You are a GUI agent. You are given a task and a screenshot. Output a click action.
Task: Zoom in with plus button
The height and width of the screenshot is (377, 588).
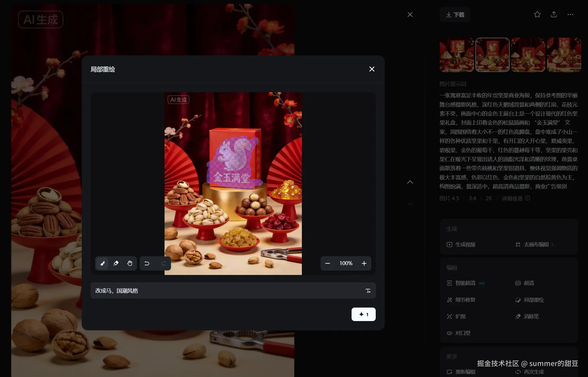pos(364,263)
